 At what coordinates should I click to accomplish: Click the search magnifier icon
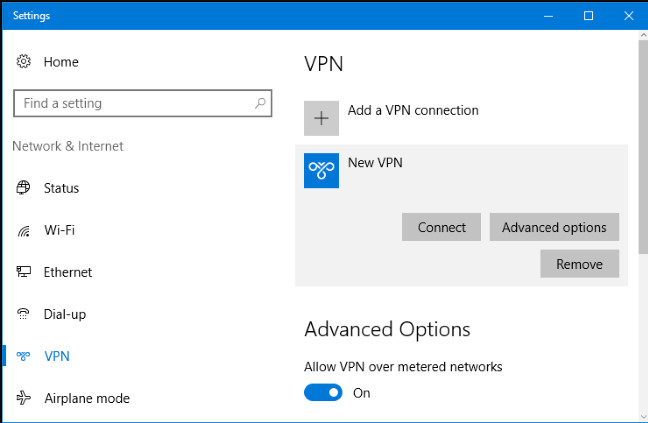pos(260,103)
